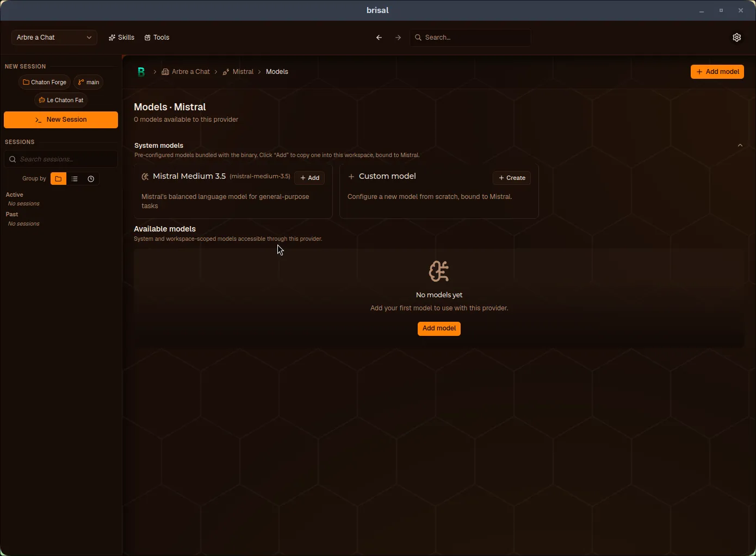Image resolution: width=756 pixels, height=556 pixels.
Task: Open the settings gear icon
Action: tap(737, 38)
